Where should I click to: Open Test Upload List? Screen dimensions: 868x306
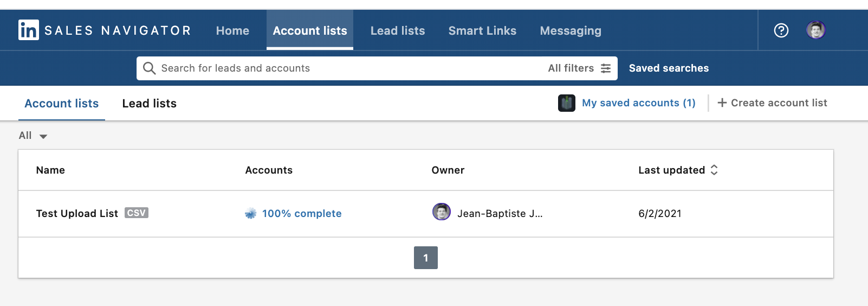click(77, 214)
